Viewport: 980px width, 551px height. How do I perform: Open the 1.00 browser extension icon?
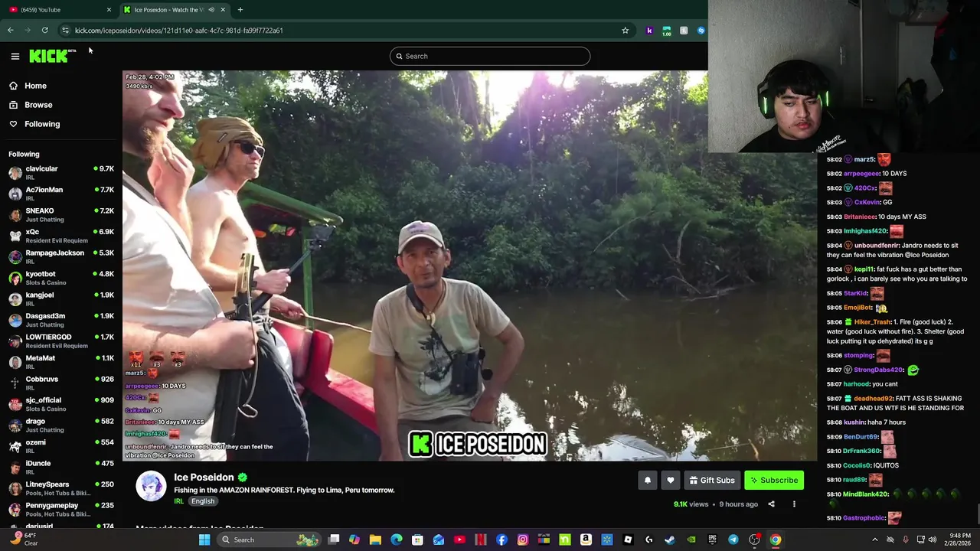[x=666, y=30]
